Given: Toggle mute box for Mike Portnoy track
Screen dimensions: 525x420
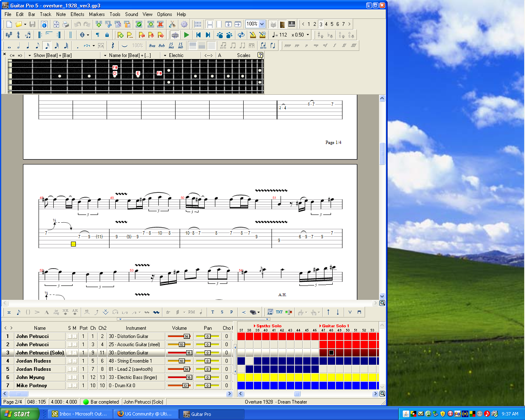Looking at the screenshot, I should tap(75, 386).
